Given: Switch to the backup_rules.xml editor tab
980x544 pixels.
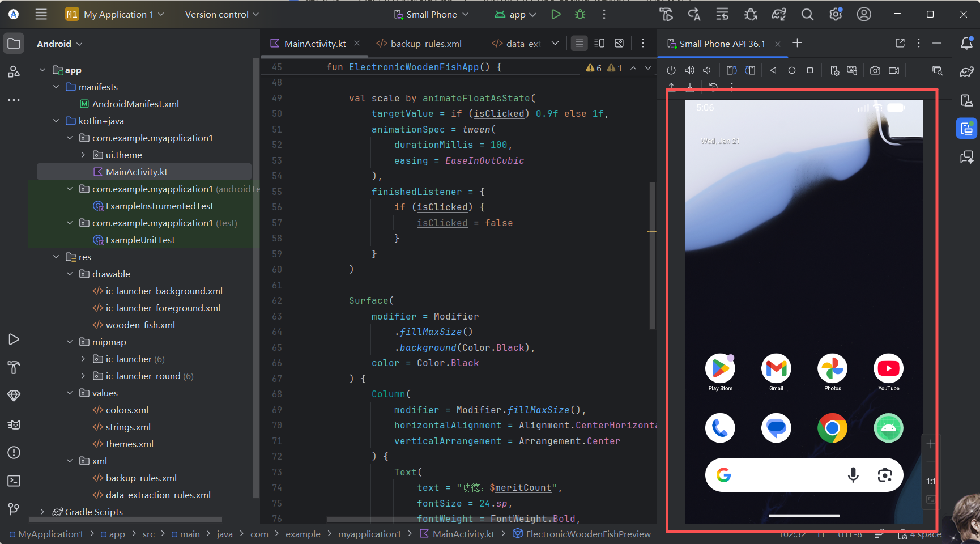Looking at the screenshot, I should pos(425,44).
